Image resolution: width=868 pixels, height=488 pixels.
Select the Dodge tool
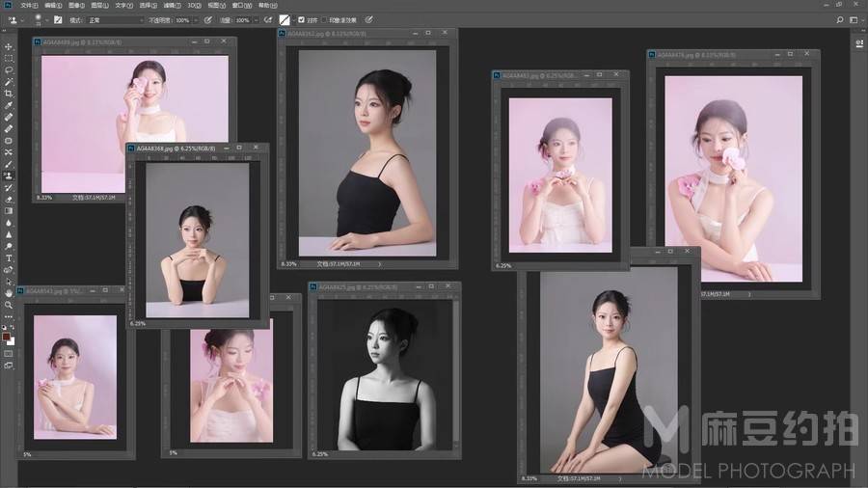[x=9, y=246]
